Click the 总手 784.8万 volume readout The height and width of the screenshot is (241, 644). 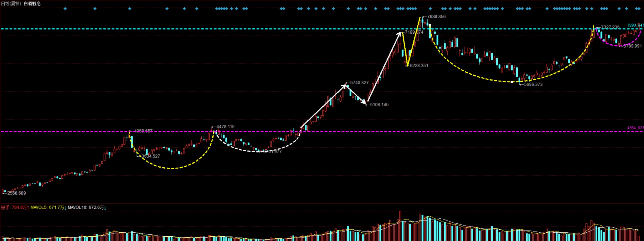[15, 207]
